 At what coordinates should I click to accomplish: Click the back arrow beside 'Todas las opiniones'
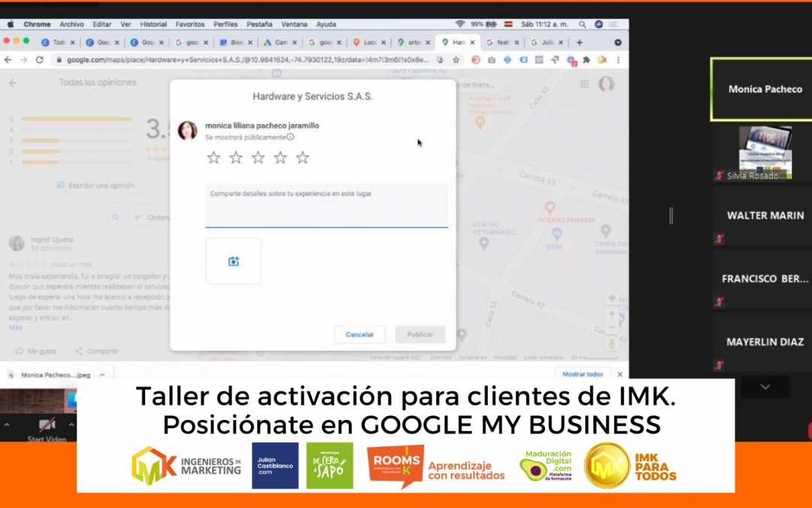tap(13, 83)
